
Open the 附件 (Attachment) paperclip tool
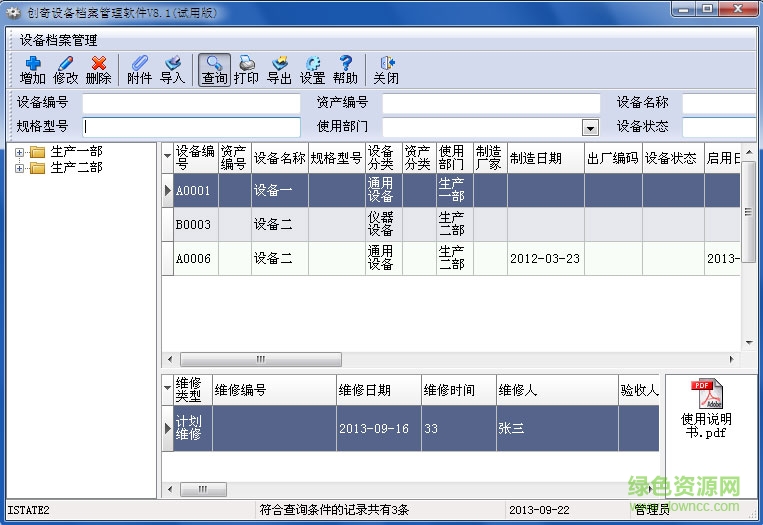[x=140, y=69]
